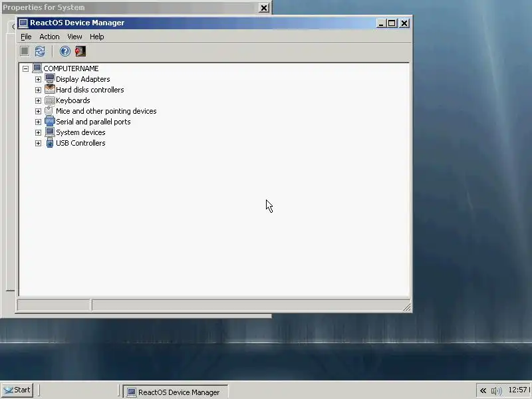Image resolution: width=532 pixels, height=399 pixels.
Task: Select Hard disks controllers label
Action: 90,90
